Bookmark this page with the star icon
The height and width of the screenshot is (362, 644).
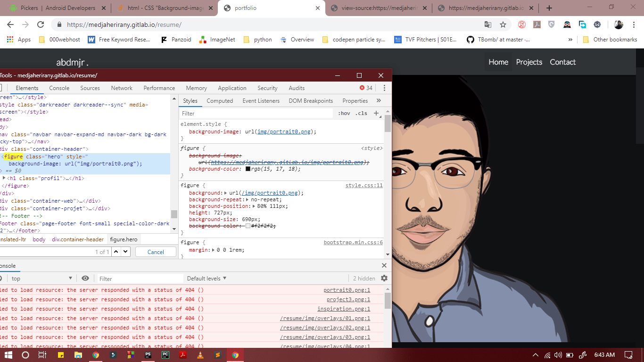tap(503, 25)
